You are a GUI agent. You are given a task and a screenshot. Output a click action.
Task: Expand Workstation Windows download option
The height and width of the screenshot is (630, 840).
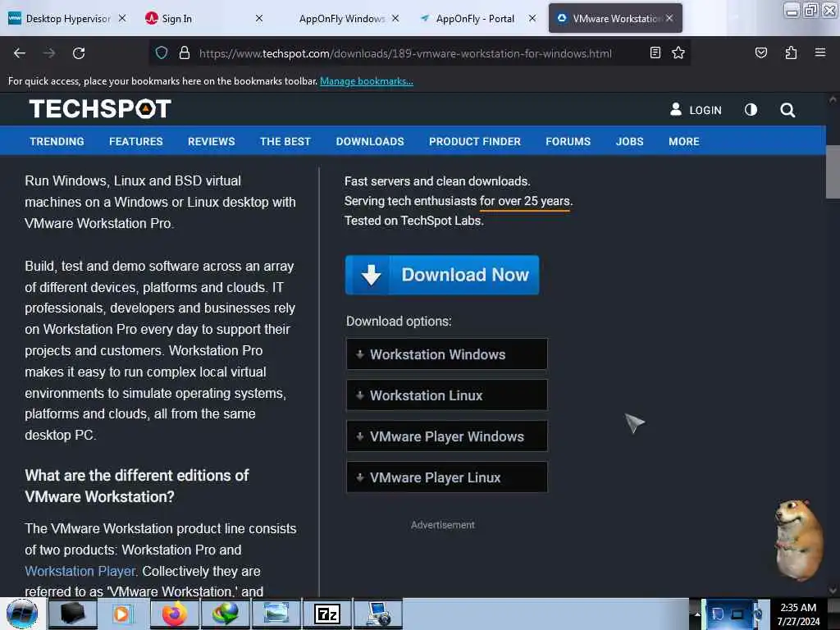click(x=447, y=354)
